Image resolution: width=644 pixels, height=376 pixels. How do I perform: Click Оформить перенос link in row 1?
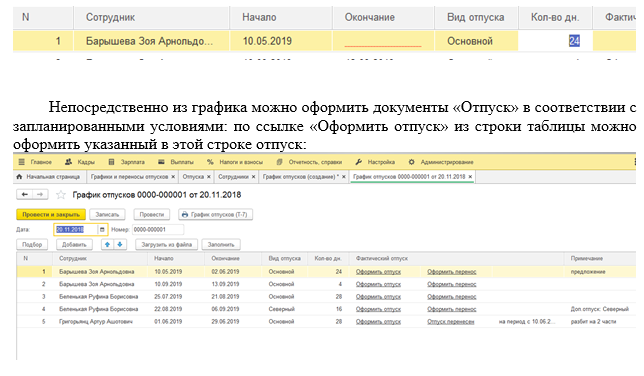coord(452,272)
